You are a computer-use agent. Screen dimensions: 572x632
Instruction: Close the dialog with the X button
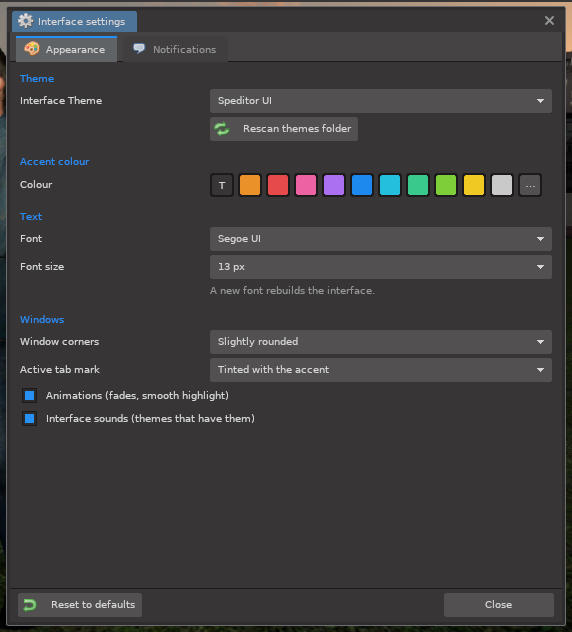coord(549,21)
